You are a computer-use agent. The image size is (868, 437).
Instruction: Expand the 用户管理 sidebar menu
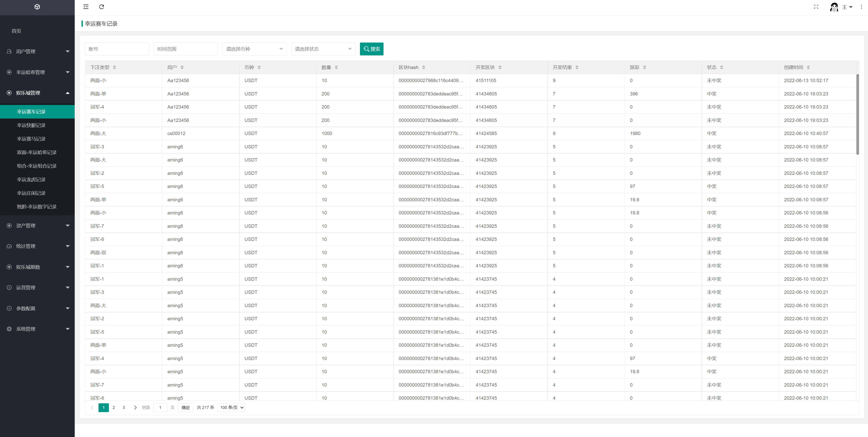[x=37, y=52]
